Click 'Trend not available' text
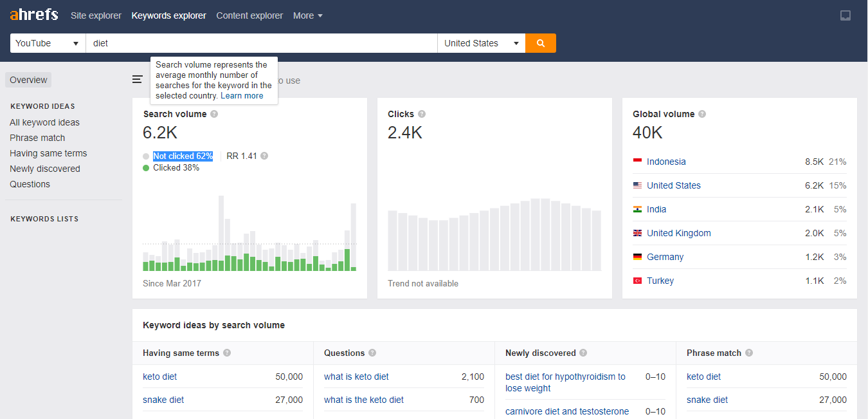 (423, 283)
